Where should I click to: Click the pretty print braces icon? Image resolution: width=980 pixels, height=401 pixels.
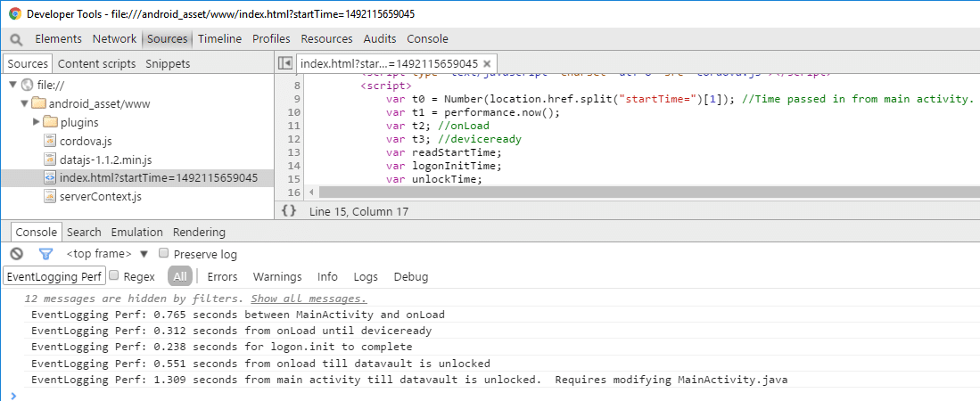pos(288,211)
